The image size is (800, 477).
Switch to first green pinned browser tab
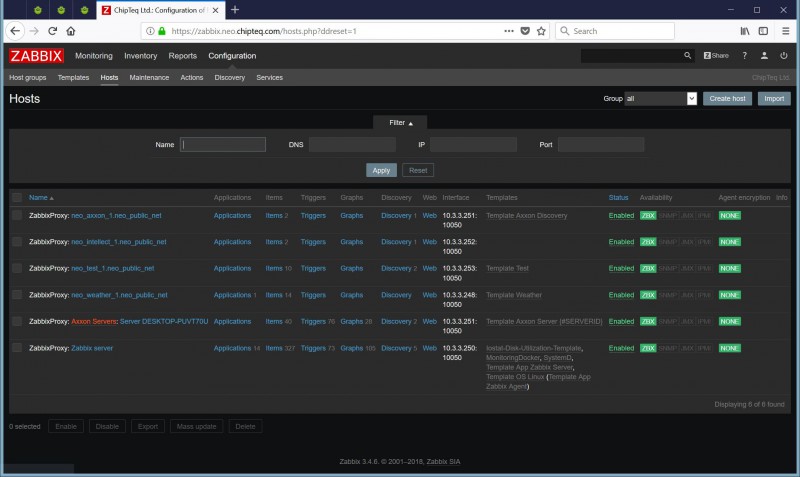point(38,10)
